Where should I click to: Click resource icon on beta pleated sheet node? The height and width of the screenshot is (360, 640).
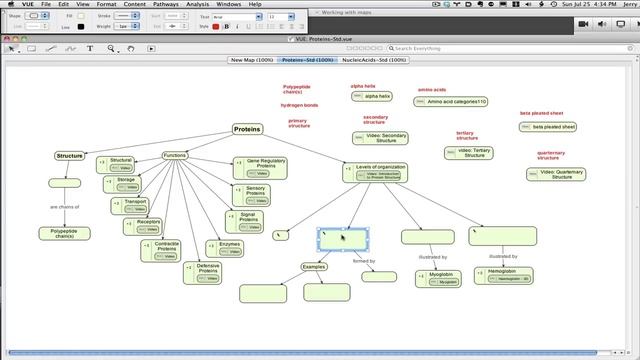pos(525,127)
